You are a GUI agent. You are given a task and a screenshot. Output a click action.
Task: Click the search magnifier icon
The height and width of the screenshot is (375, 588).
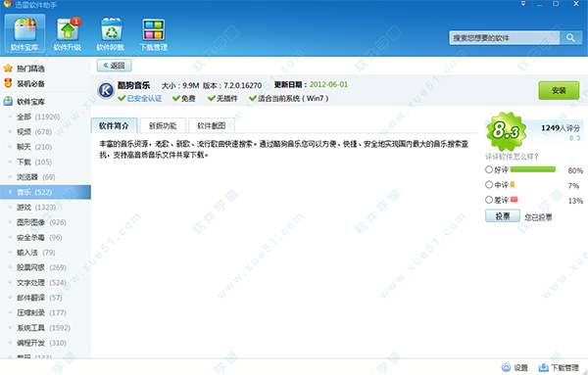[x=570, y=38]
